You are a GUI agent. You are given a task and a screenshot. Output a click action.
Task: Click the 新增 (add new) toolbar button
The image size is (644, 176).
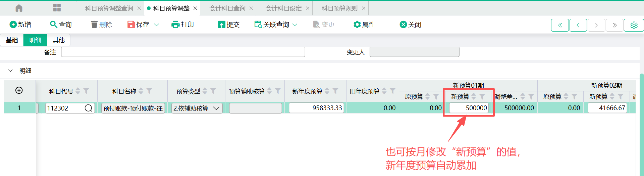click(20, 25)
